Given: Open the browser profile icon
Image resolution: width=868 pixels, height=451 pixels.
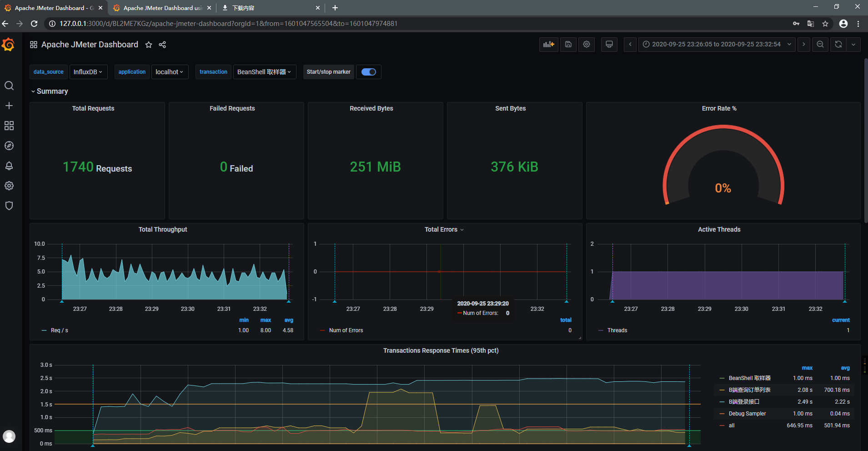Looking at the screenshot, I should coord(843,24).
